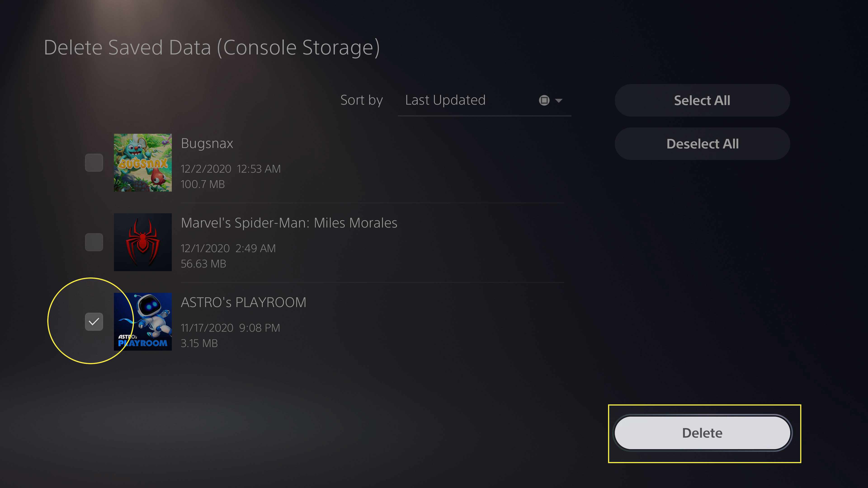This screenshot has width=868, height=488.
Task: Click the Sort by label
Action: (x=362, y=100)
